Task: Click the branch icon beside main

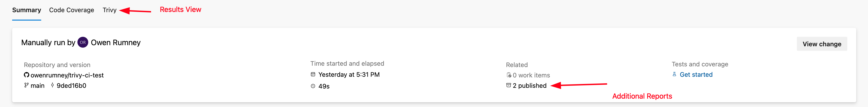Action: (x=26, y=85)
